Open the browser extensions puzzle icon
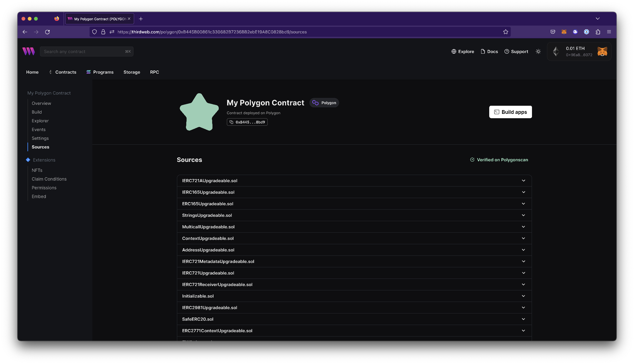The width and height of the screenshot is (634, 364). point(598,32)
